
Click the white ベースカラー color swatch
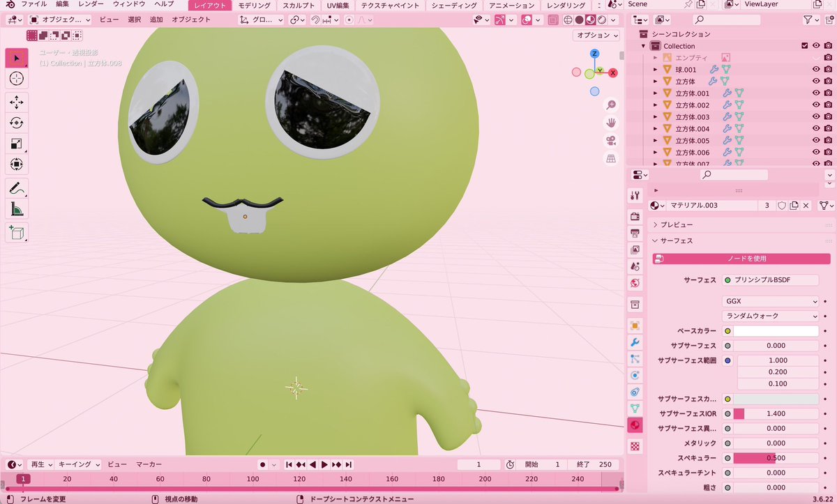click(x=776, y=331)
